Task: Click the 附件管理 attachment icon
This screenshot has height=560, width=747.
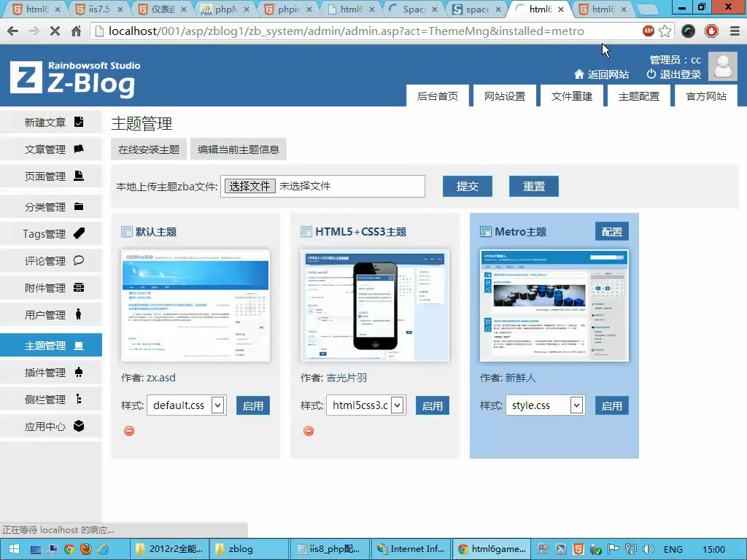Action: [79, 287]
